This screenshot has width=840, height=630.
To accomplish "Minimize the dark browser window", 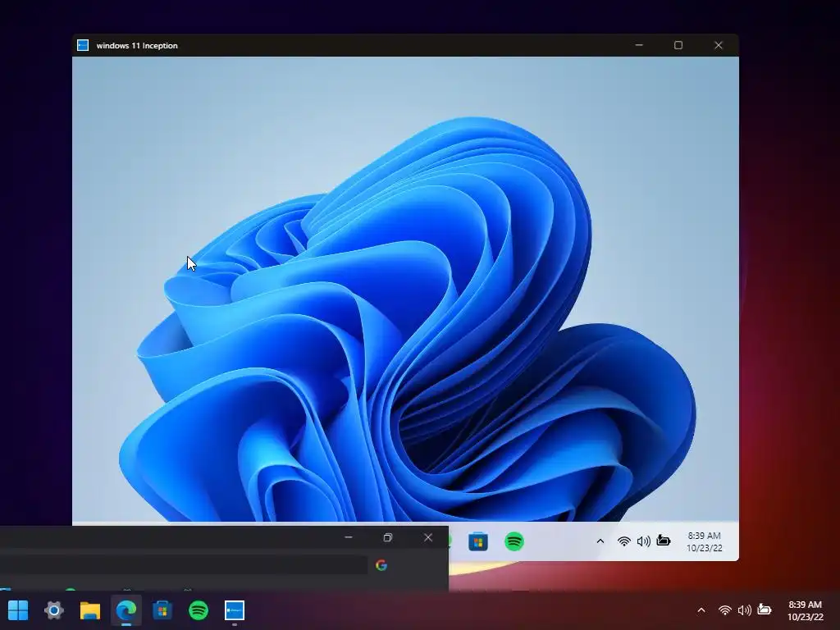I will (348, 537).
